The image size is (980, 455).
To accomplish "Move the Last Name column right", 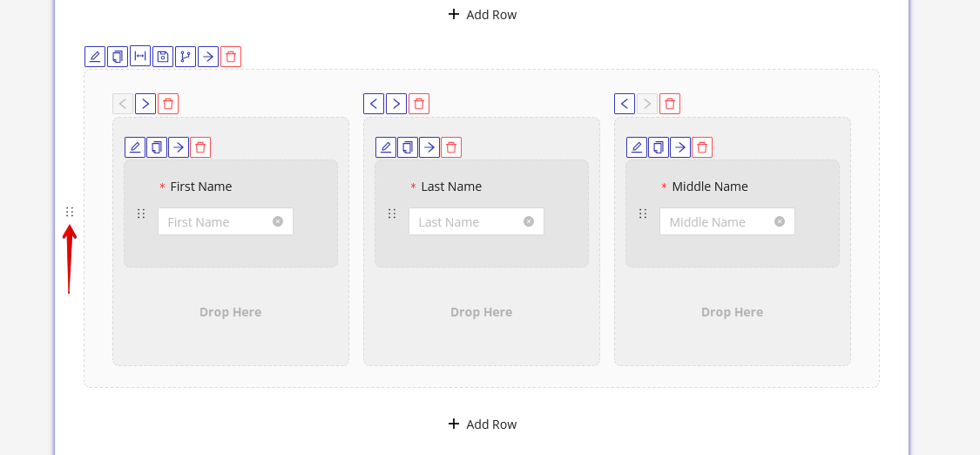I will (396, 104).
